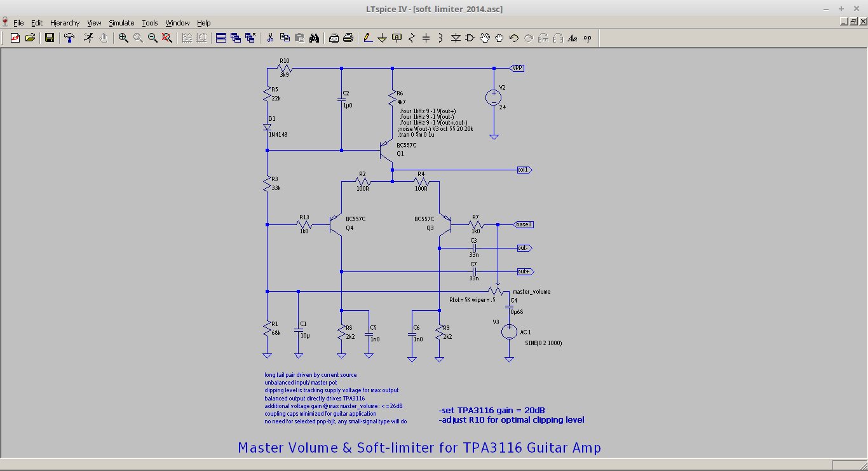Open the Control Panel hammer icon

[x=69, y=38]
